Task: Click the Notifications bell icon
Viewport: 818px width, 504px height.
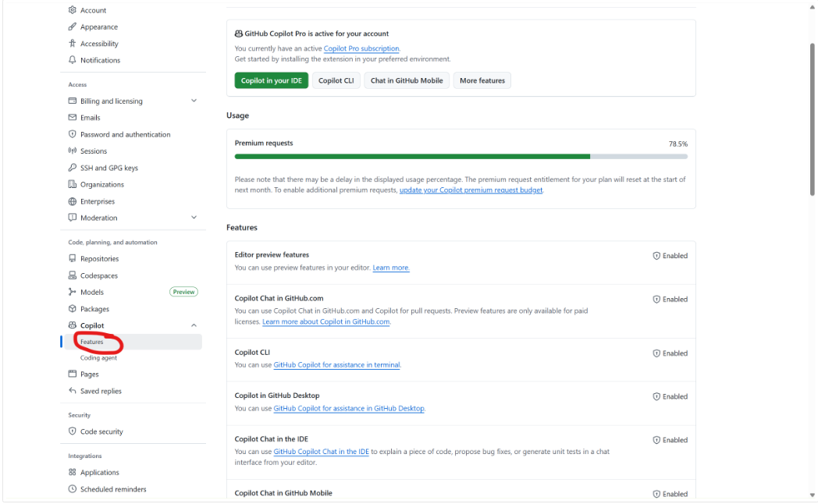Action: [73, 60]
